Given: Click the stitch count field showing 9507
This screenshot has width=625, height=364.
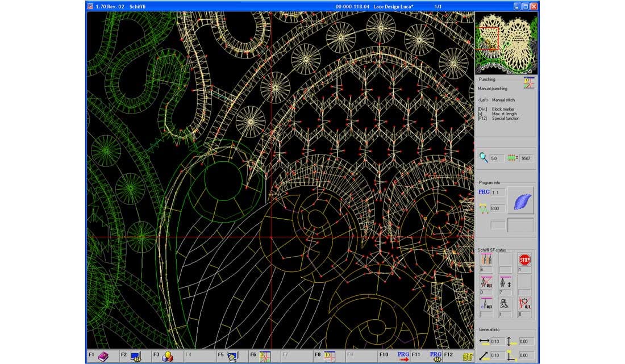Looking at the screenshot, I should (527, 158).
